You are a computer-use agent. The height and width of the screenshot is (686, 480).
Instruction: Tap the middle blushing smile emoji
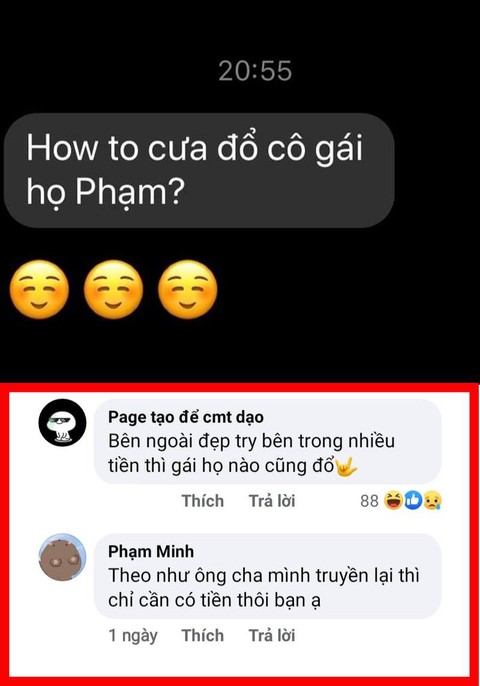113,290
